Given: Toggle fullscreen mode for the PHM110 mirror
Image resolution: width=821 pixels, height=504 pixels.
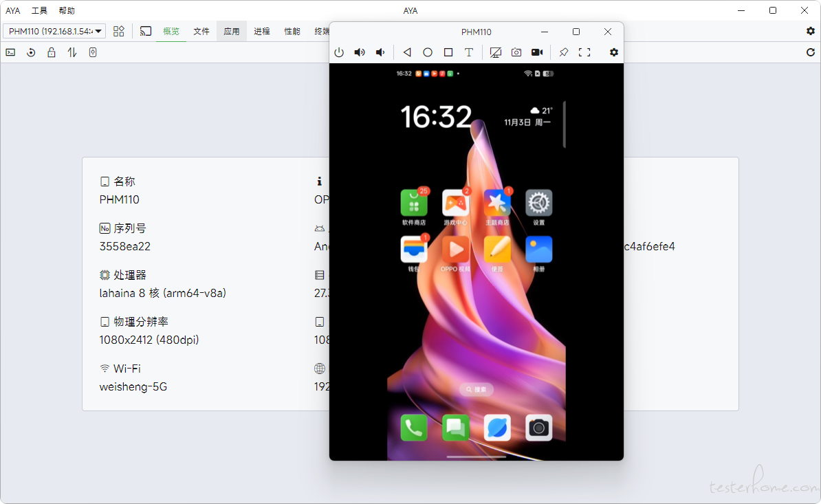Looking at the screenshot, I should pyautogui.click(x=584, y=52).
